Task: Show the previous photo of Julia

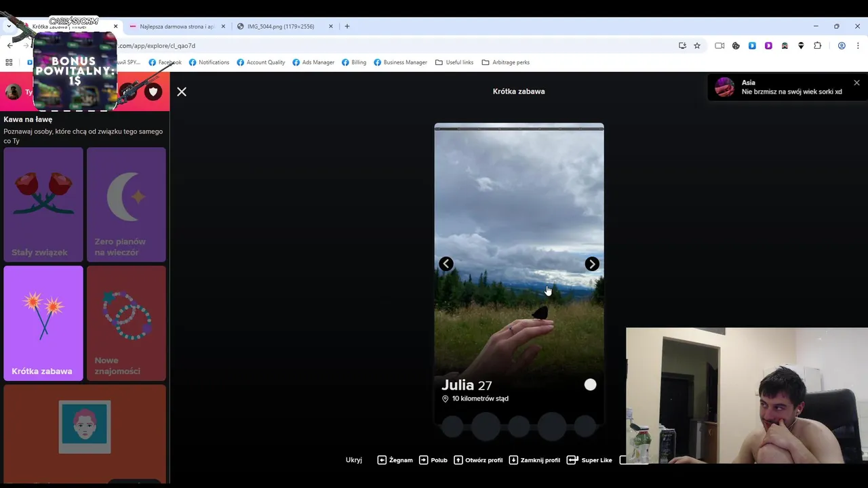Action: 446,264
